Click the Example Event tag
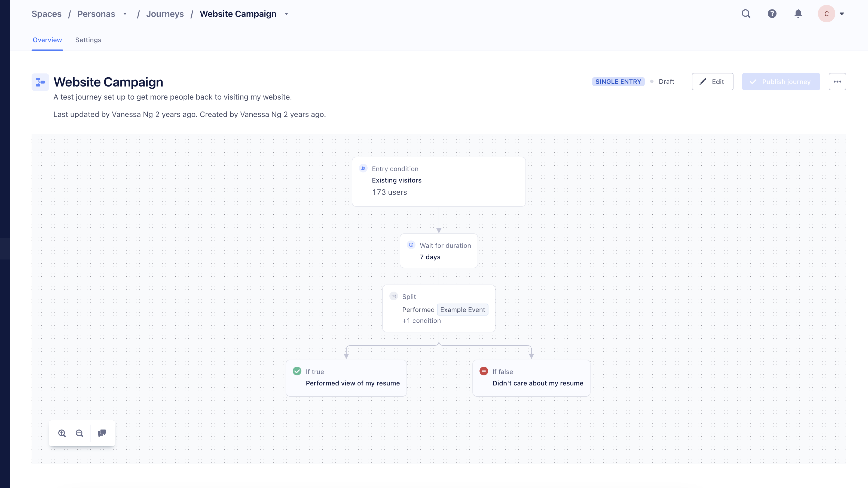Screen dimensions: 868x488 463,310
